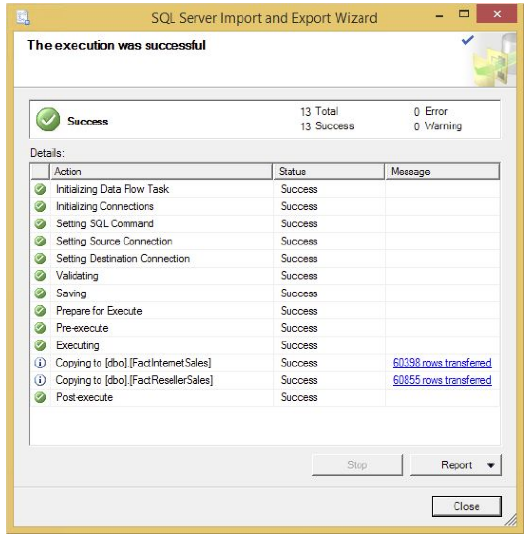Click the blue checkmark icon in header
Screen dimensions: 527x537
coord(467,40)
